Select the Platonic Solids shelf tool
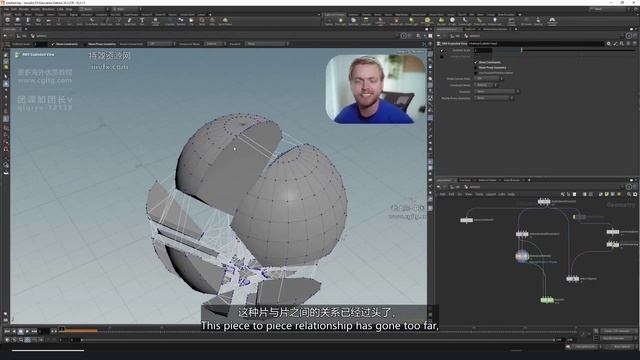Viewport: 640px width, 360px height. coord(156,21)
